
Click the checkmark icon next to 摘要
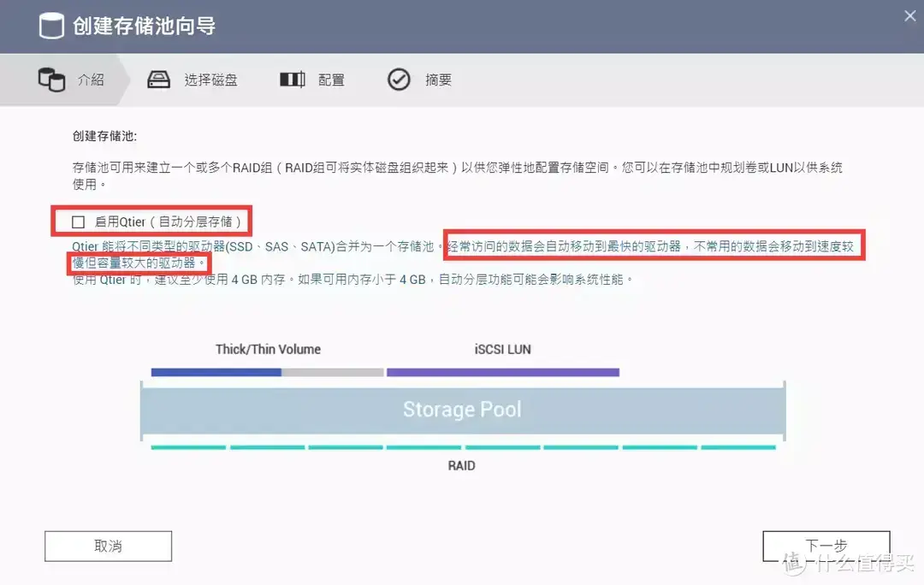399,79
